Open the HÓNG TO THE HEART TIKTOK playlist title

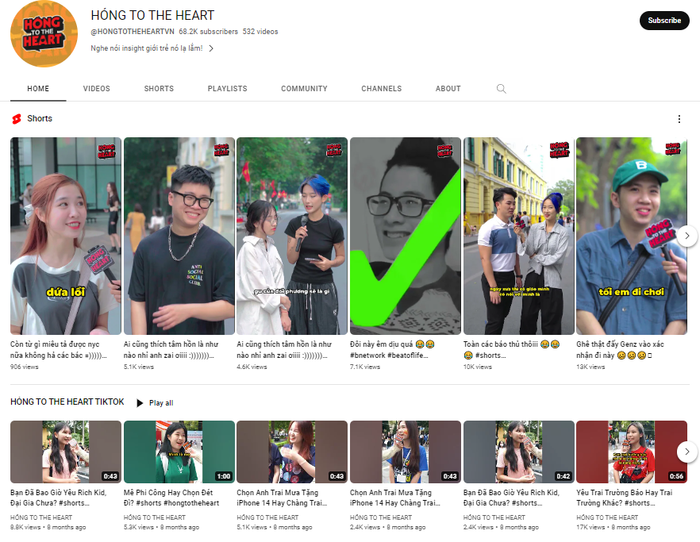point(67,402)
